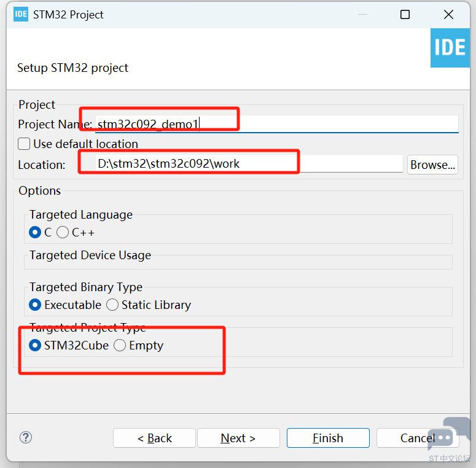Maximize the STM32 Project dialog

click(x=405, y=15)
